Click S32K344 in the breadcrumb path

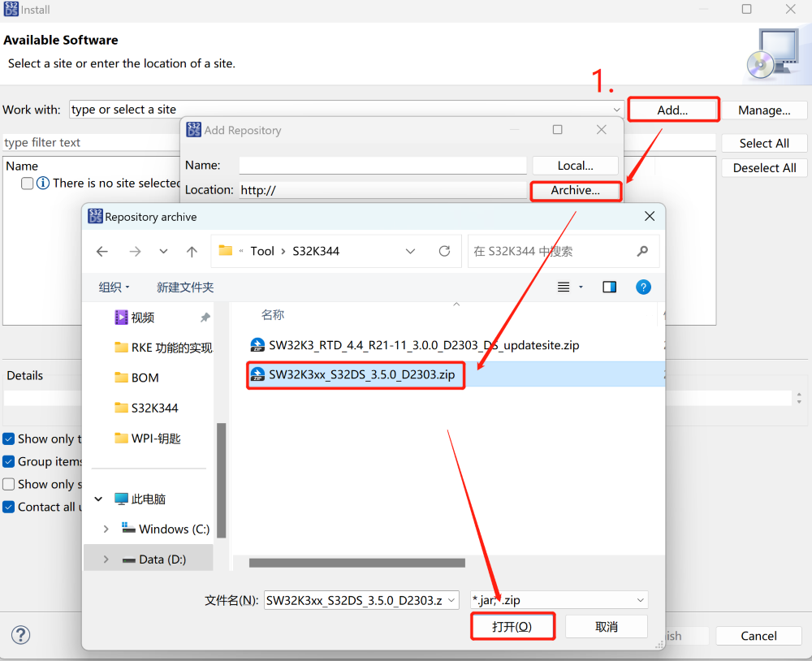[x=316, y=251]
